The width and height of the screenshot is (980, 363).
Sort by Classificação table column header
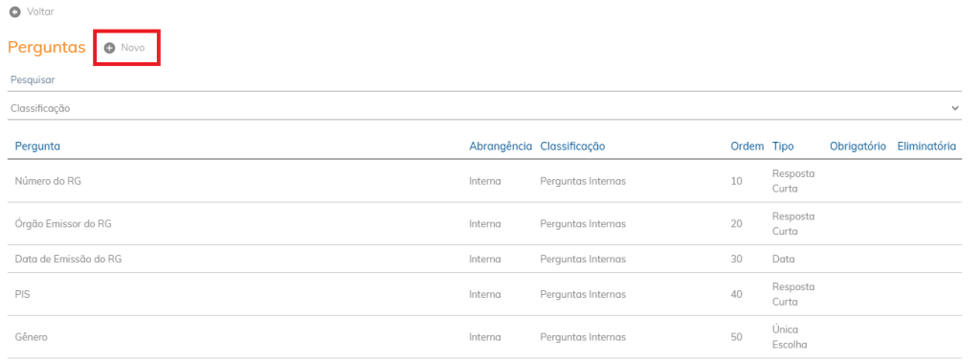click(572, 147)
